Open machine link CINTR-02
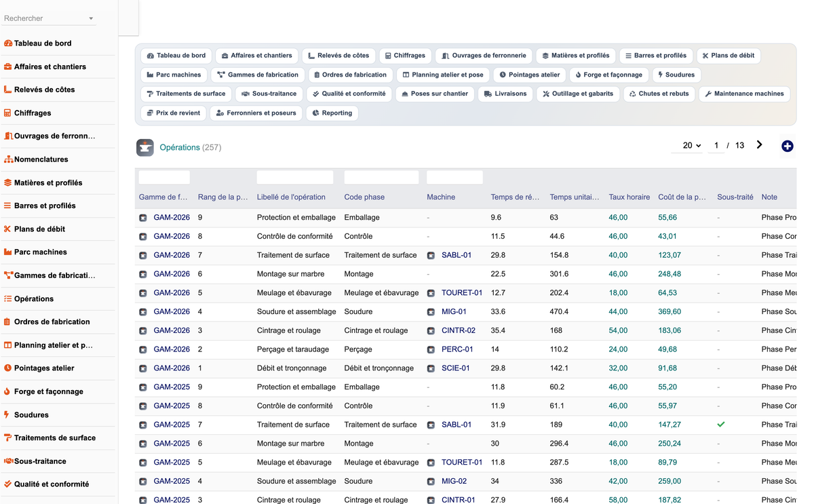This screenshot has width=814, height=504. click(x=459, y=330)
